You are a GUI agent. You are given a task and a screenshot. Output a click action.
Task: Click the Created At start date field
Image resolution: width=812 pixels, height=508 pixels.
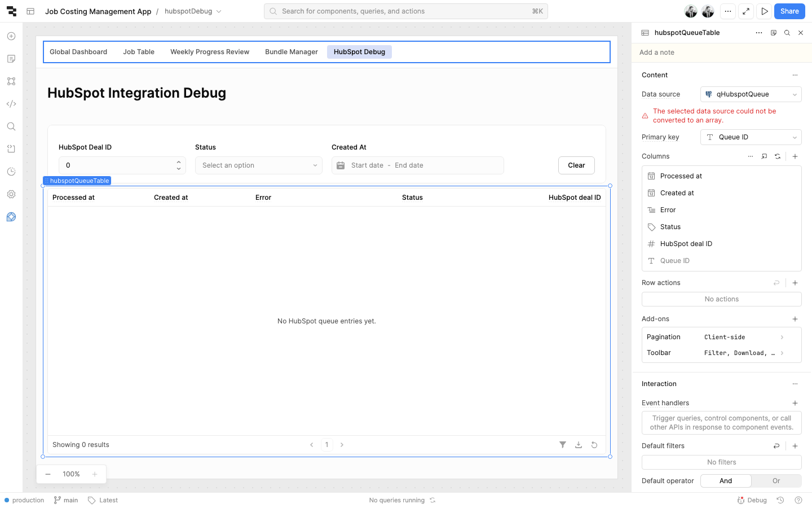pyautogui.click(x=367, y=165)
